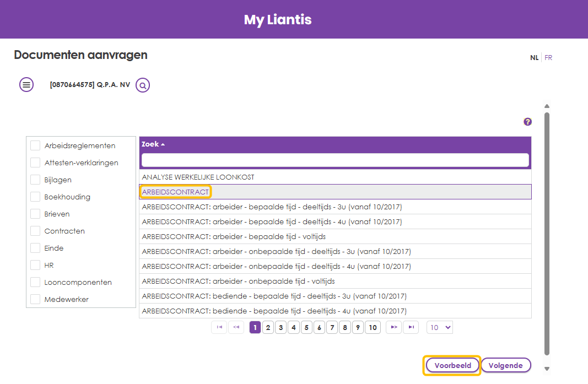Select arbeider onbepaalde tijd voltijds row
588x384 pixels.
335,281
